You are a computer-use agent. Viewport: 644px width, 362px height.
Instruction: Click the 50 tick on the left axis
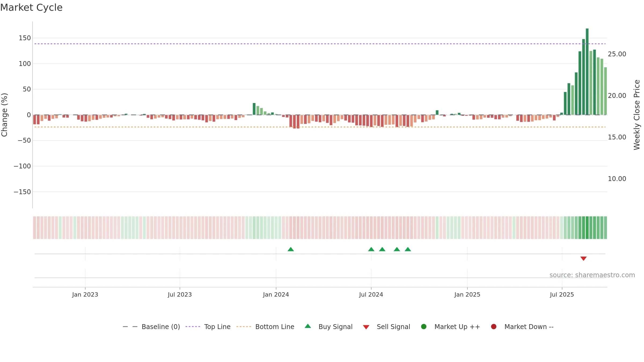[x=27, y=89]
